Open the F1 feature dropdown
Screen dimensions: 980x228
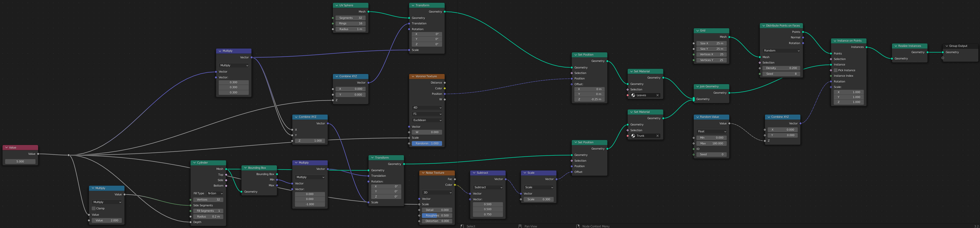tap(427, 114)
